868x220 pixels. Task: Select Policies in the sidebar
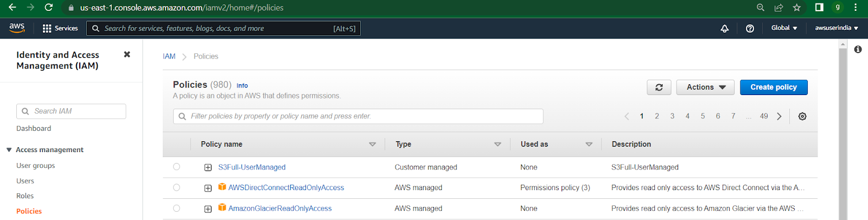pyautogui.click(x=29, y=211)
